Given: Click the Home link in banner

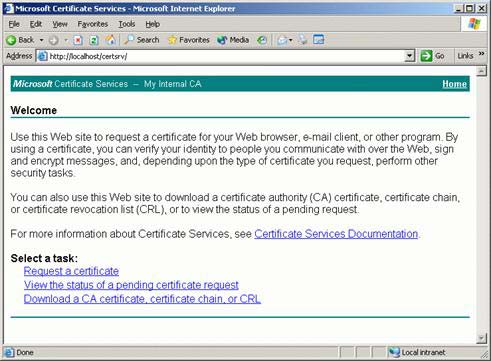Looking at the screenshot, I should pyautogui.click(x=454, y=84).
